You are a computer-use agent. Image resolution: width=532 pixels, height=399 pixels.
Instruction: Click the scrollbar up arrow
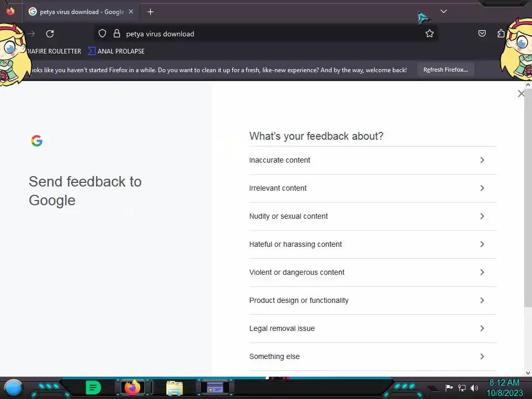coord(528,85)
